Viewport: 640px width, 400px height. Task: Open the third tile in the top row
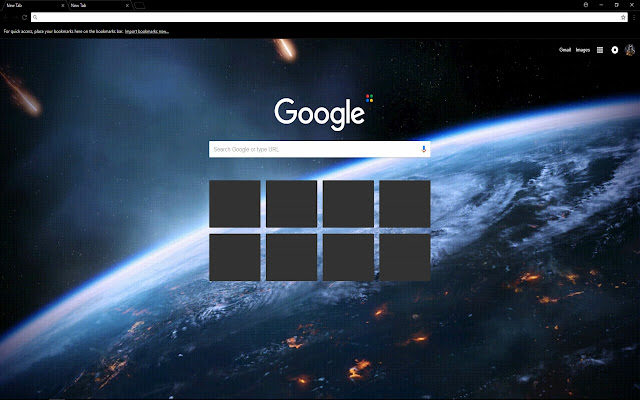(348, 204)
